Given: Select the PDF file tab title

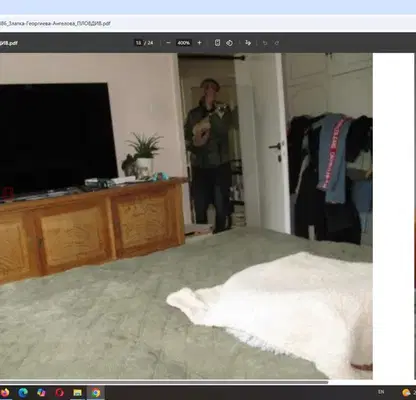Looking at the screenshot, I should [55, 24].
